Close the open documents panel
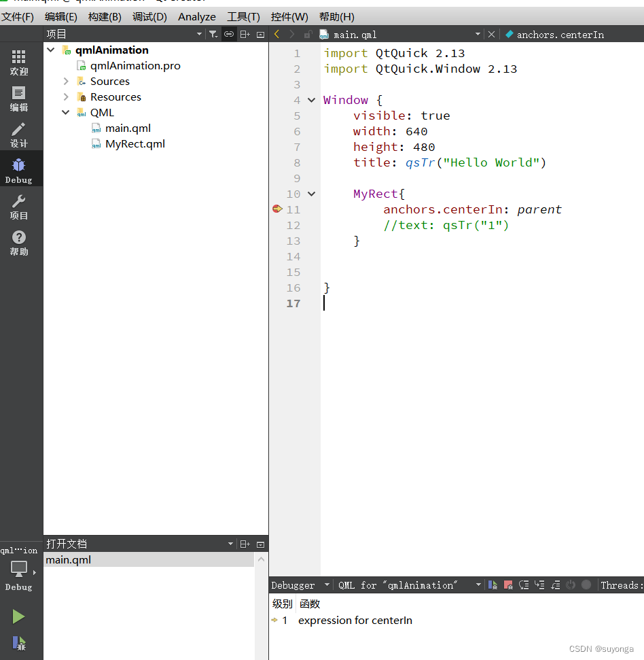This screenshot has height=660, width=644. pyautogui.click(x=260, y=544)
